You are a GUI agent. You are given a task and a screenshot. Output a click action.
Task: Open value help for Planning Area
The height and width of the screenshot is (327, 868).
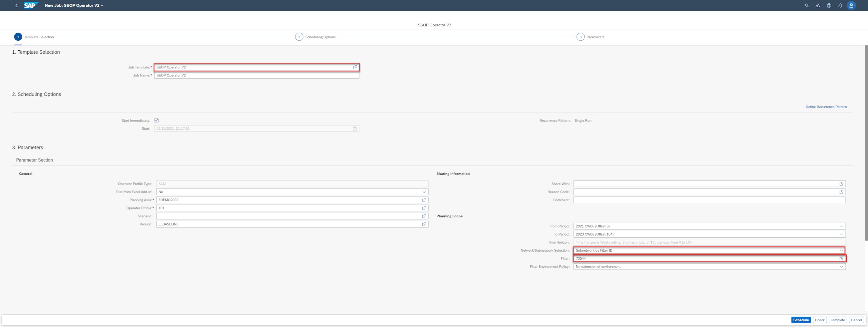click(x=424, y=200)
